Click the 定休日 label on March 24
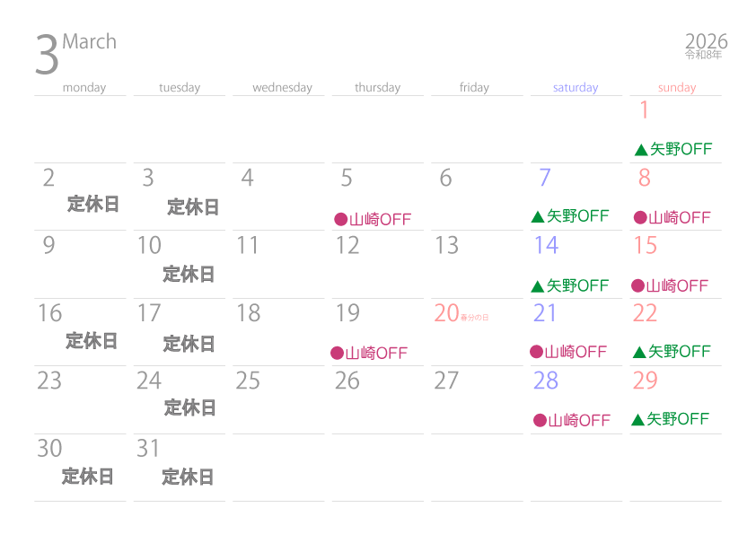This screenshot has height=534, width=756. pyautogui.click(x=190, y=407)
